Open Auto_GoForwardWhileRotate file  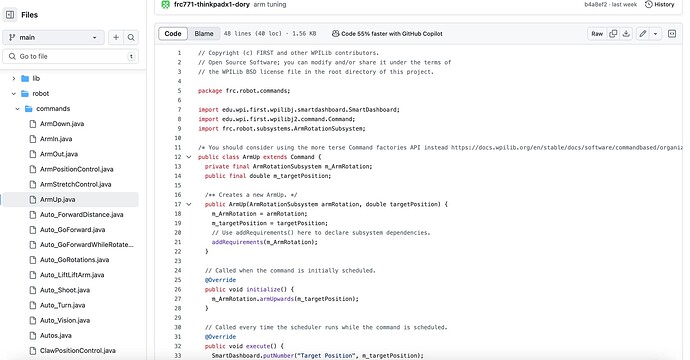point(87,245)
